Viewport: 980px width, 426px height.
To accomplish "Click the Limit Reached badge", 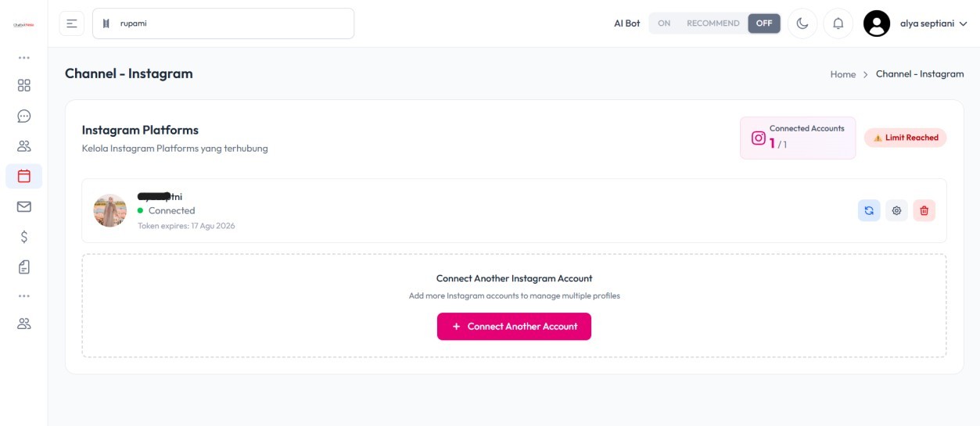I will 906,138.
